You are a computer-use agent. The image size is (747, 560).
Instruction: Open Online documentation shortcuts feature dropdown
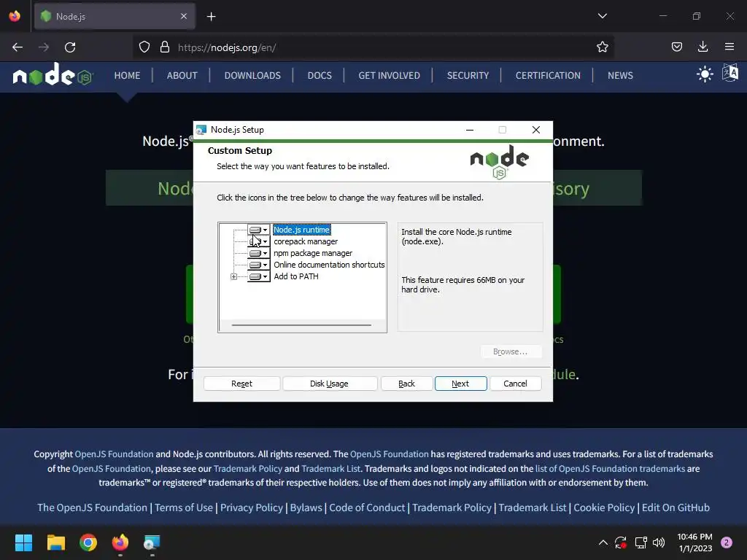pyautogui.click(x=258, y=265)
